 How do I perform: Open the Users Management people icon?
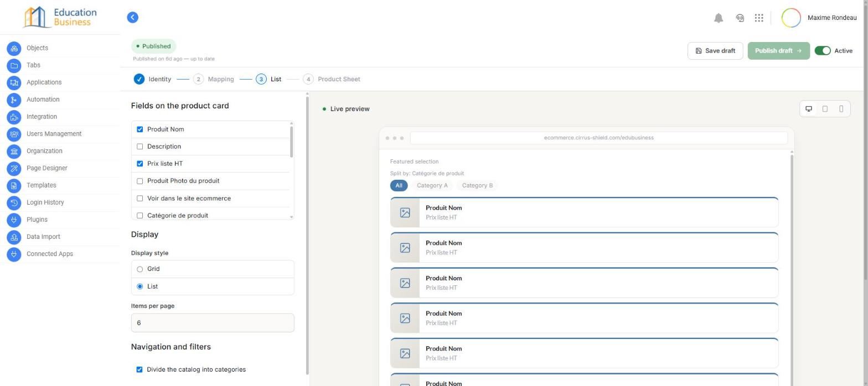[14, 134]
